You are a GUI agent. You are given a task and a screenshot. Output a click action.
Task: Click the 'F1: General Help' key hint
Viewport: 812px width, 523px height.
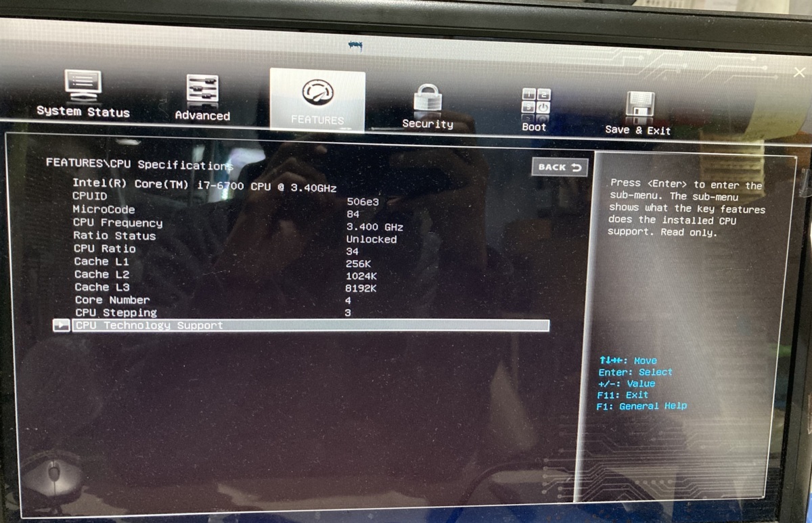[641, 406]
